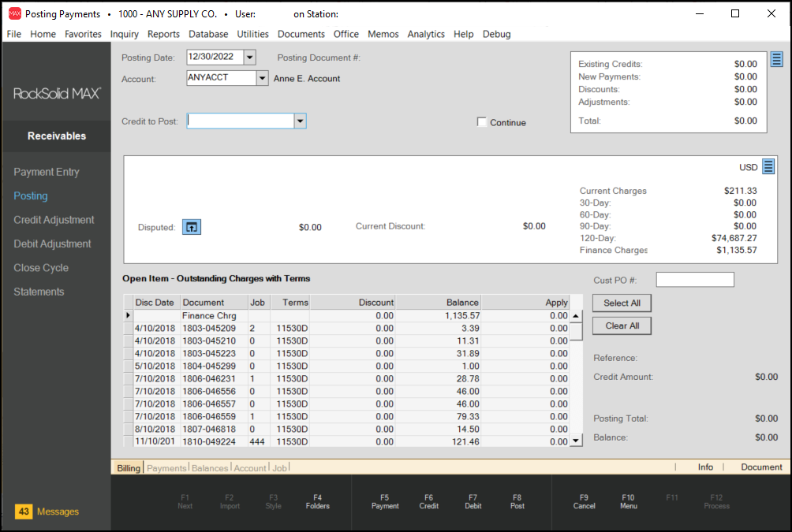Screen dimensions: 792x532
Task: Open the Utilities menu
Action: click(252, 34)
